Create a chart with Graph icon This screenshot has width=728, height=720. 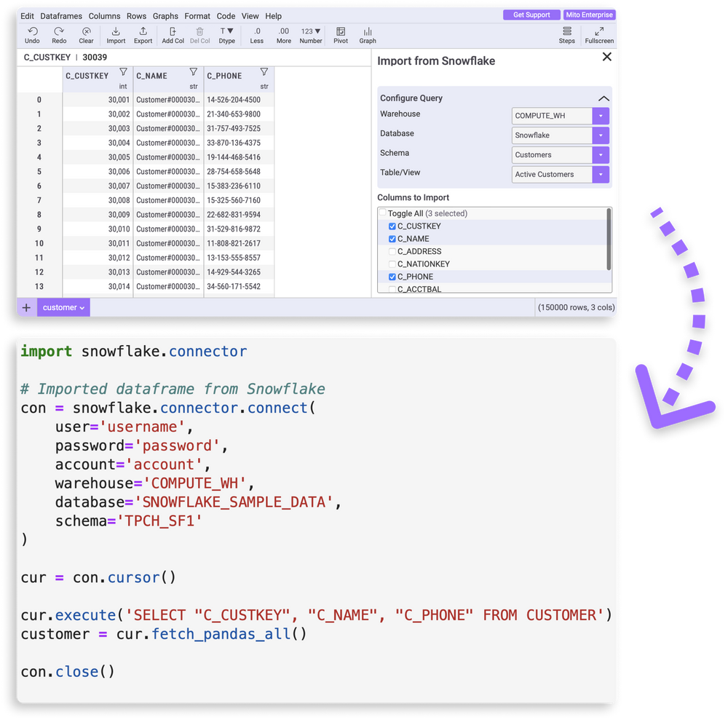[x=368, y=35]
